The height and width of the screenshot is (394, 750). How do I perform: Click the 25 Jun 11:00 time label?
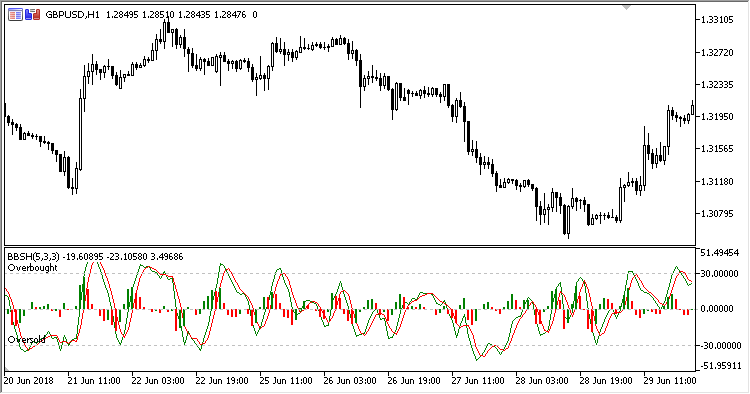click(286, 381)
